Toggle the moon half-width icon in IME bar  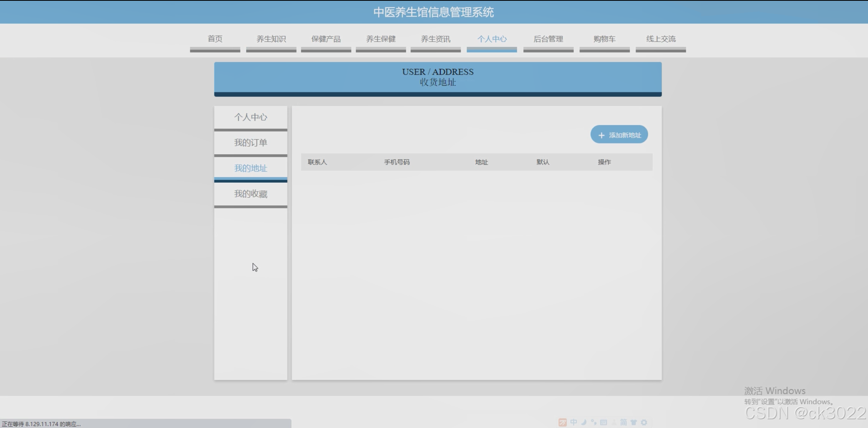click(584, 422)
